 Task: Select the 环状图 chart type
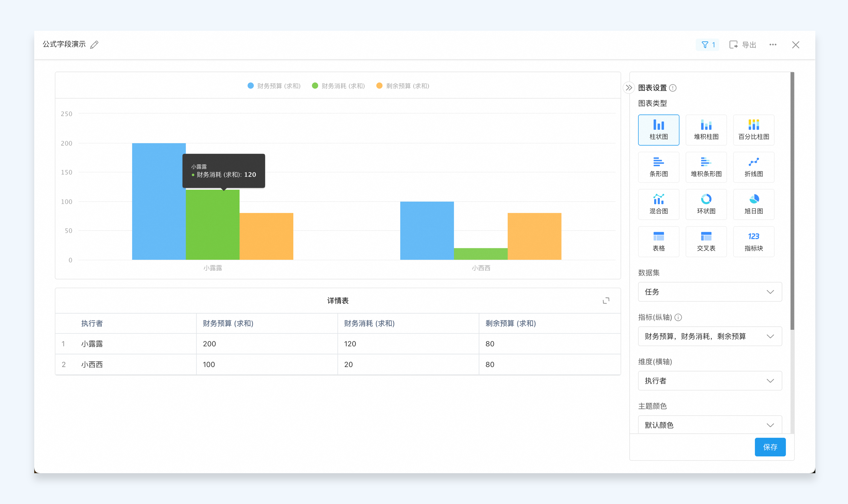[706, 204]
